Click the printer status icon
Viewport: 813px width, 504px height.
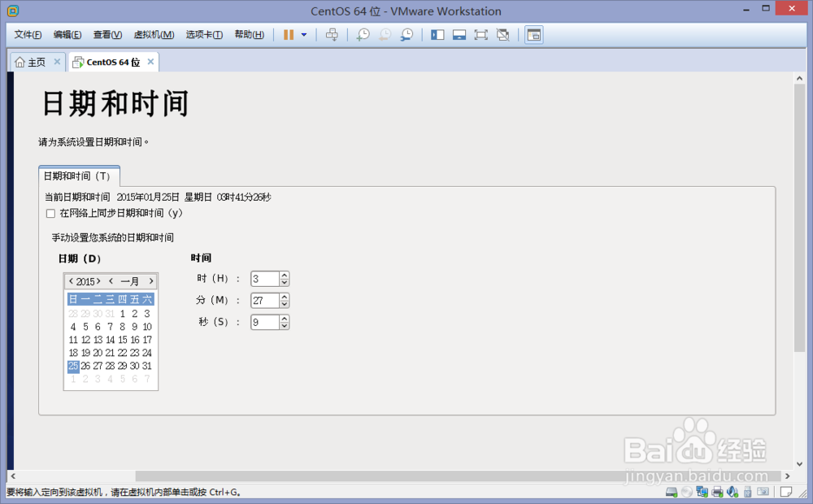tap(717, 492)
